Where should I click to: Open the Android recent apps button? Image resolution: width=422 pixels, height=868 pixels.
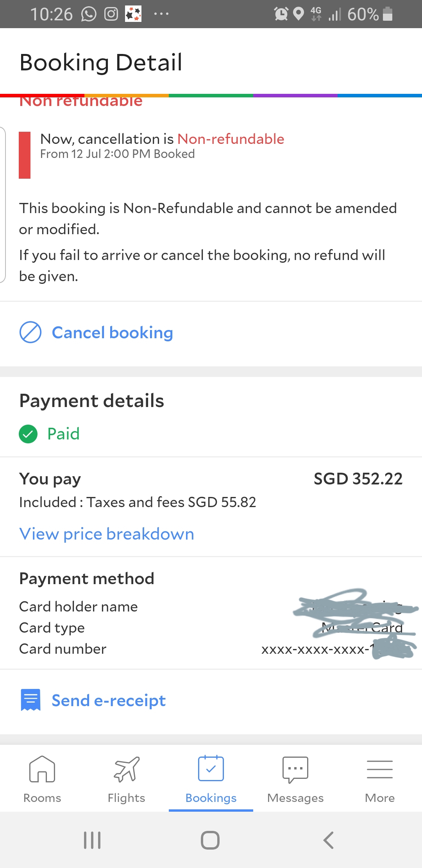93,840
